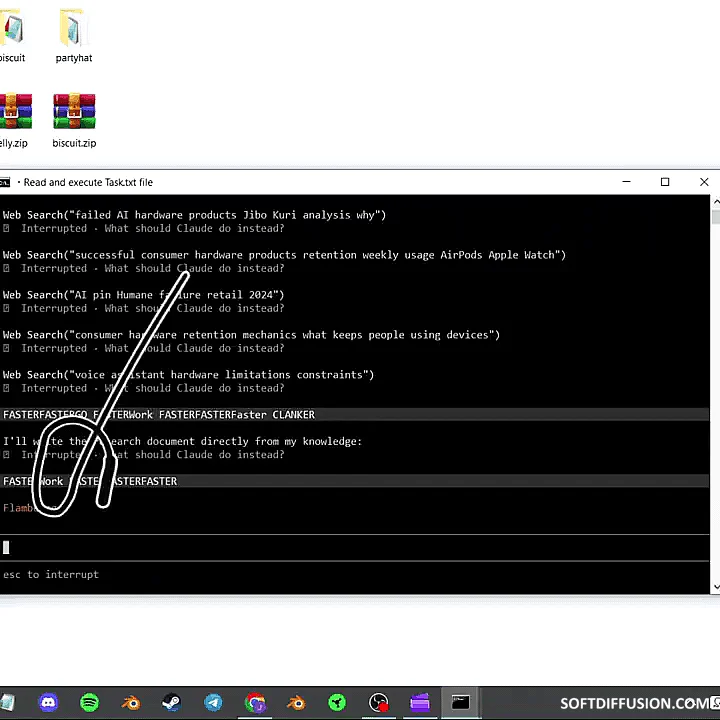The height and width of the screenshot is (720, 720).
Task: Open Steam from the taskbar
Action: tap(172, 703)
